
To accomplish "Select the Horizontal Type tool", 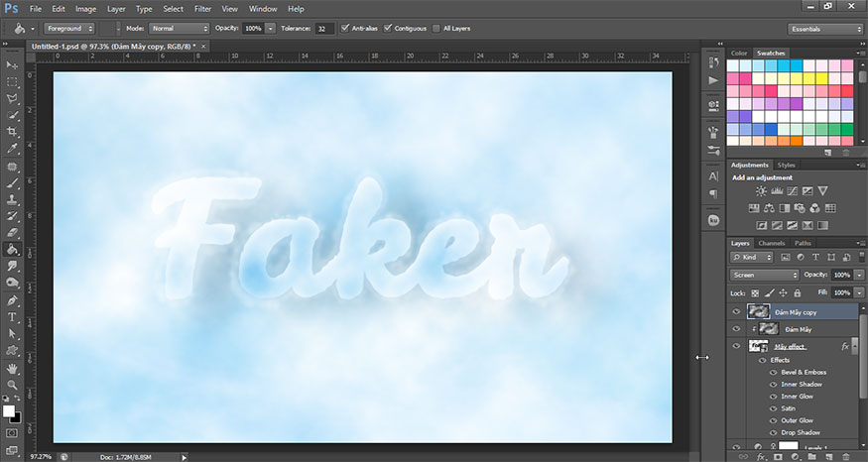I will [x=12, y=317].
